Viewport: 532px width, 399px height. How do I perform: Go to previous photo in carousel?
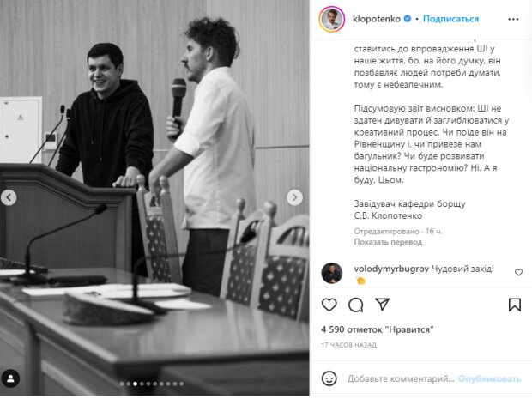(9, 197)
